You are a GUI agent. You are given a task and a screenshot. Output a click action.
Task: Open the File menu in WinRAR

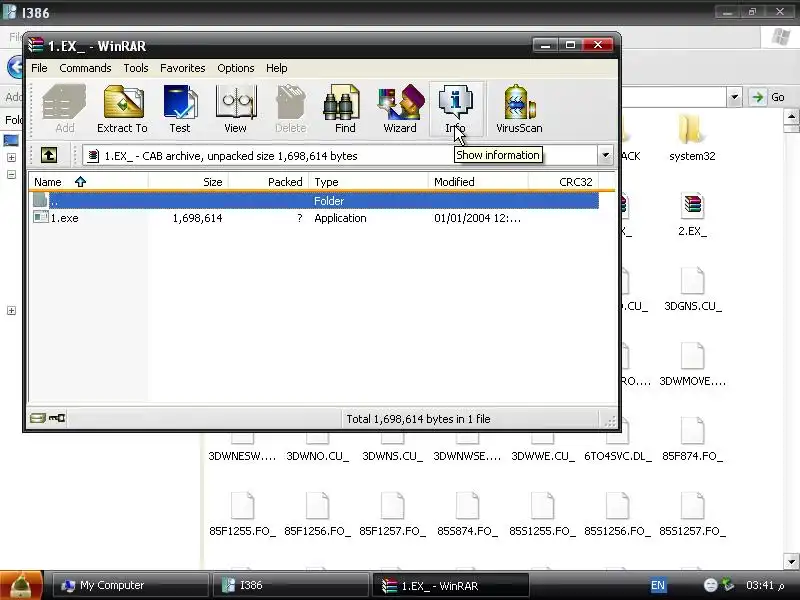(x=39, y=68)
